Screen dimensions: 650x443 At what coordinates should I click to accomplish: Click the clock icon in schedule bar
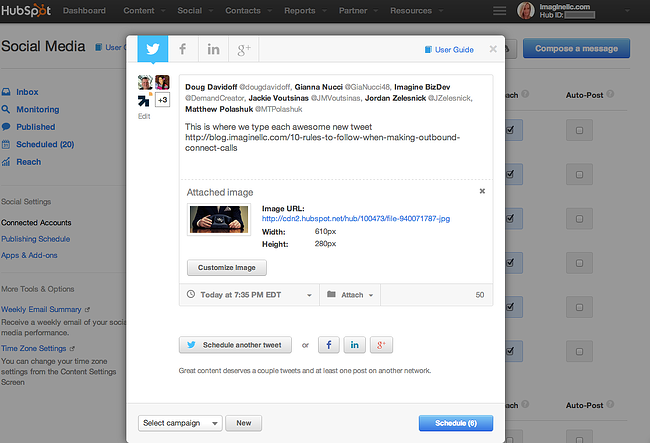click(x=191, y=295)
